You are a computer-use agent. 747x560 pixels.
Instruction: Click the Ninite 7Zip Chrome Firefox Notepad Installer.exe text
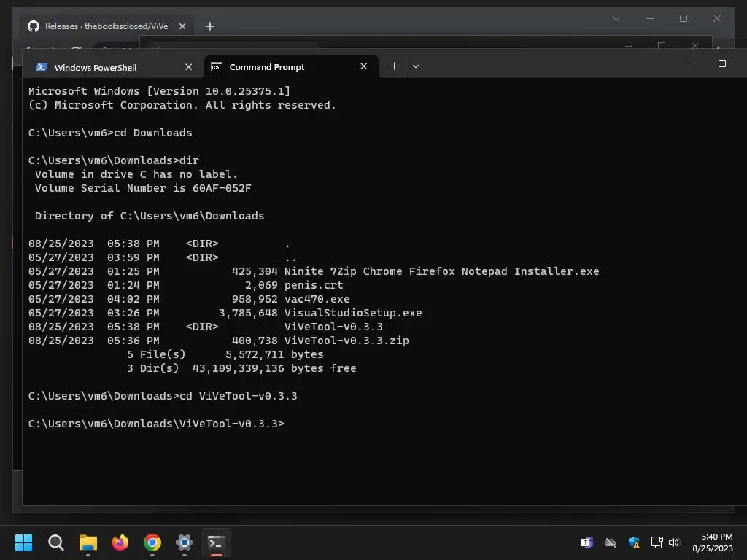441,271
